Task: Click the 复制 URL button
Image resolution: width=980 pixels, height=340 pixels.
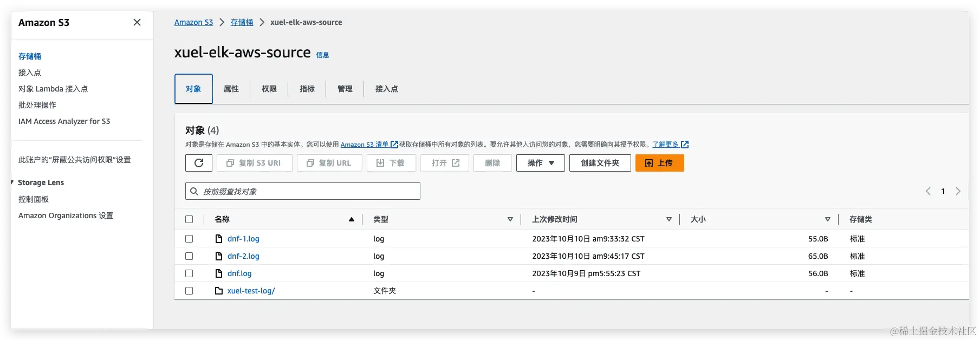Action: 329,163
